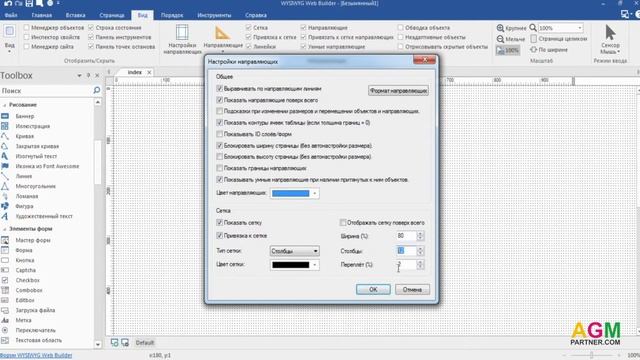Switch to the Порядок ribbon tab

tap(172, 15)
